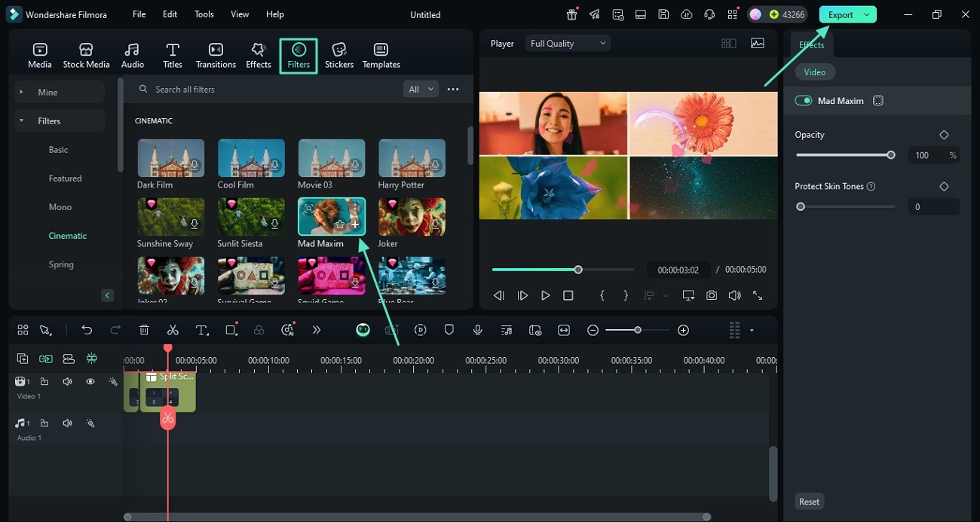Add Mad Maxim filter with plus icon
Viewport: 980px width, 522px height.
pos(355,225)
